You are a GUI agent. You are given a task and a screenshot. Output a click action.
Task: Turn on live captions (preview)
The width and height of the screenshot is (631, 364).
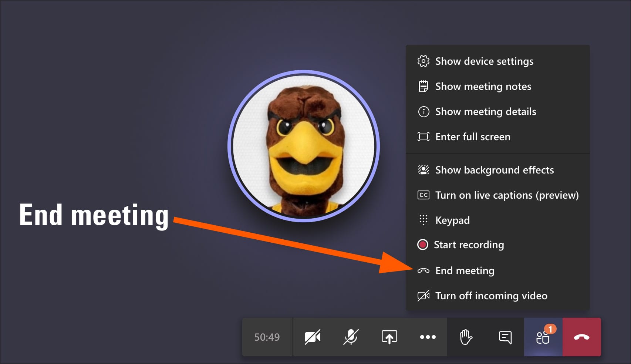pos(506,195)
